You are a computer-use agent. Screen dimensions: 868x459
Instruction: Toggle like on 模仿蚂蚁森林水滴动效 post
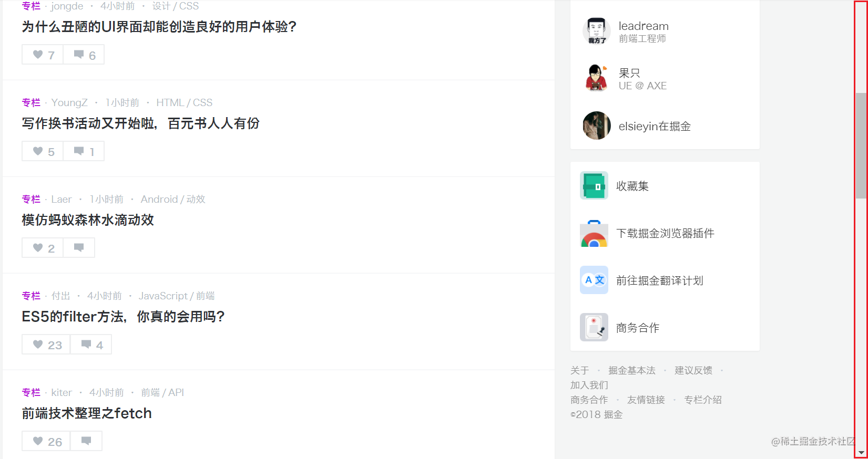(x=43, y=248)
